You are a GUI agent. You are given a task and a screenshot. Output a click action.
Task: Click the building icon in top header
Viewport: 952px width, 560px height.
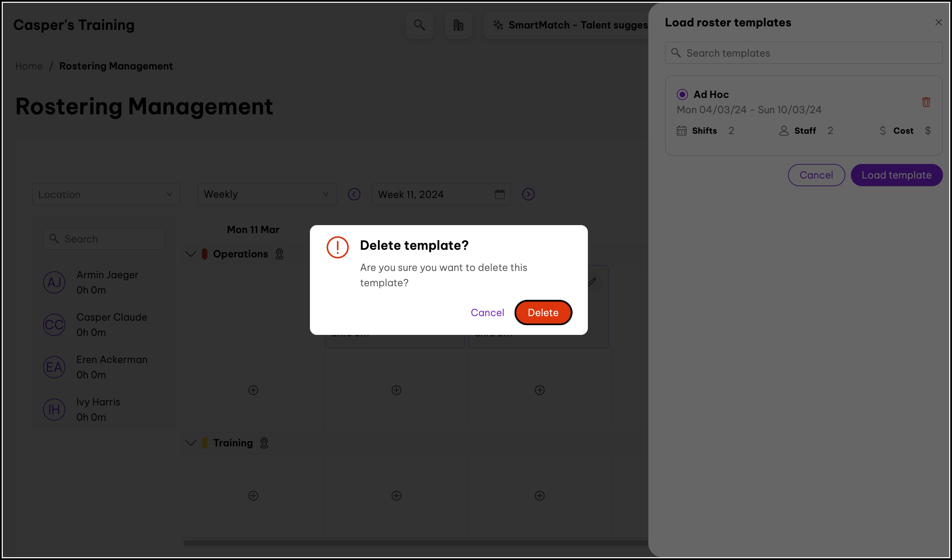click(x=458, y=25)
